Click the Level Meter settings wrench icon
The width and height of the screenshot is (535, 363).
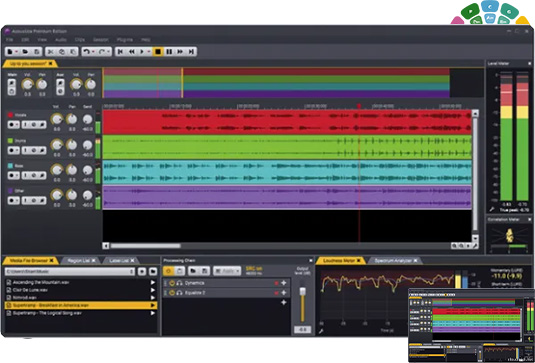pyautogui.click(x=492, y=209)
